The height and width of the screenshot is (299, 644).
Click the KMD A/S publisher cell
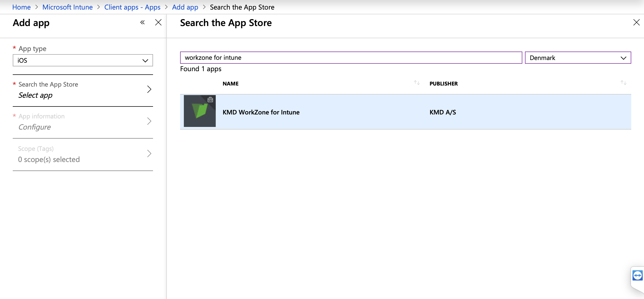point(443,112)
